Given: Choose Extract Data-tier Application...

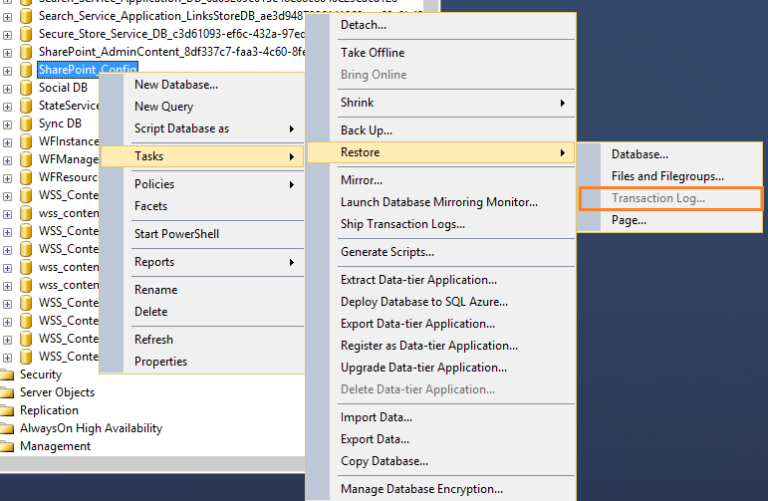Looking at the screenshot, I should 441,280.
